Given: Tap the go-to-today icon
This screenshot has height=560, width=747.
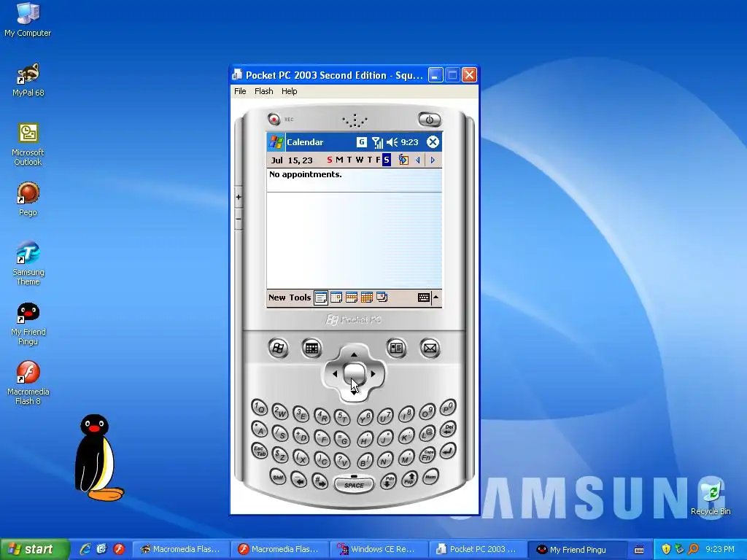Looking at the screenshot, I should (403, 160).
